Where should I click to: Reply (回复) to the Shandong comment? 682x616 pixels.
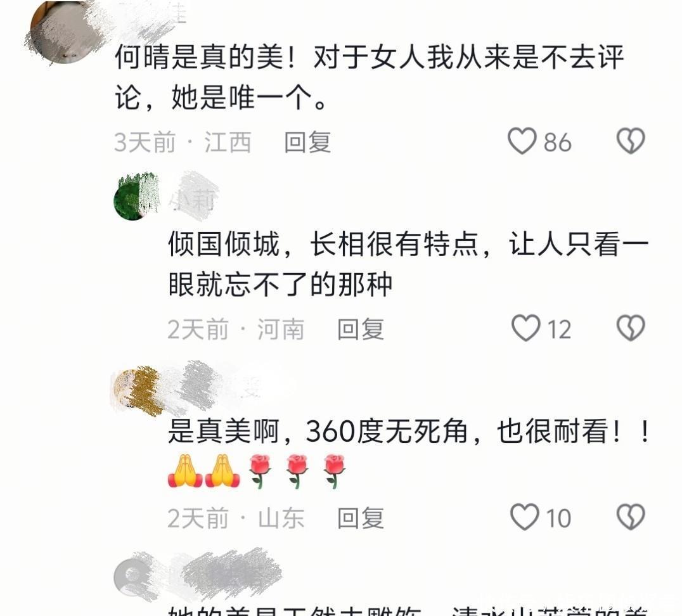361,518
